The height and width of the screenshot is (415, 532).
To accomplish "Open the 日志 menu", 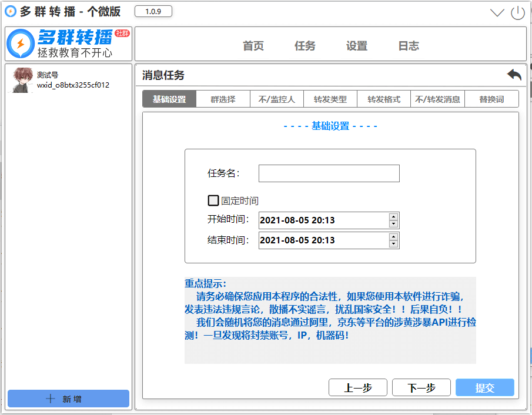I will [x=409, y=46].
